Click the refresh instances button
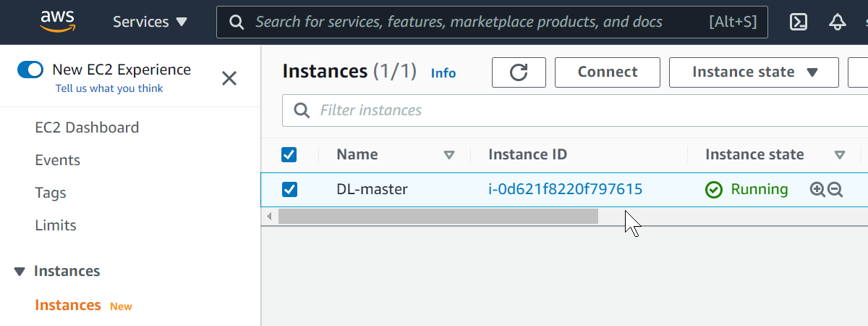 point(519,72)
